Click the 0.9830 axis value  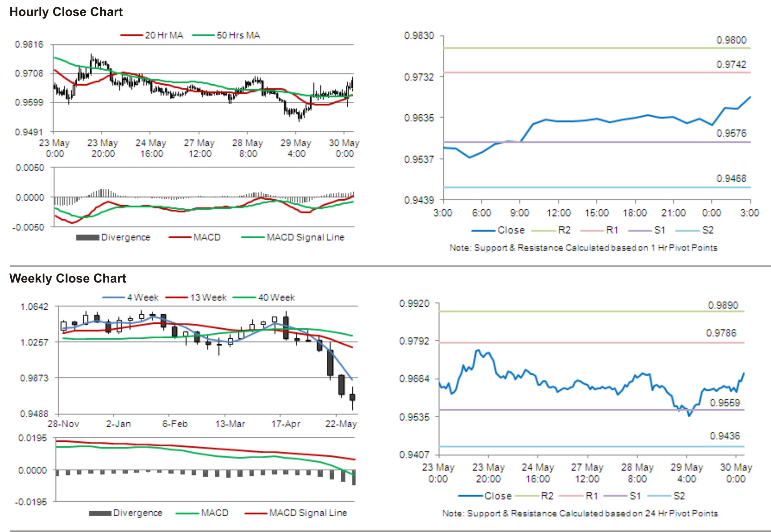[419, 36]
